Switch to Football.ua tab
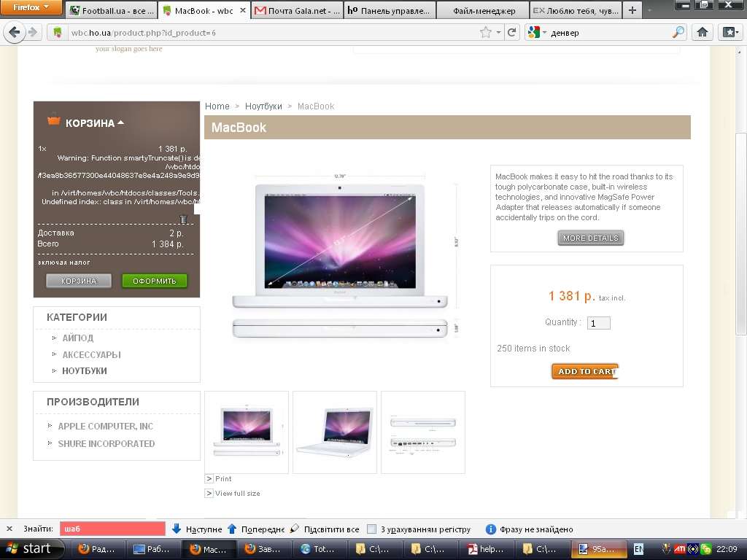The image size is (747, 560). [112, 10]
